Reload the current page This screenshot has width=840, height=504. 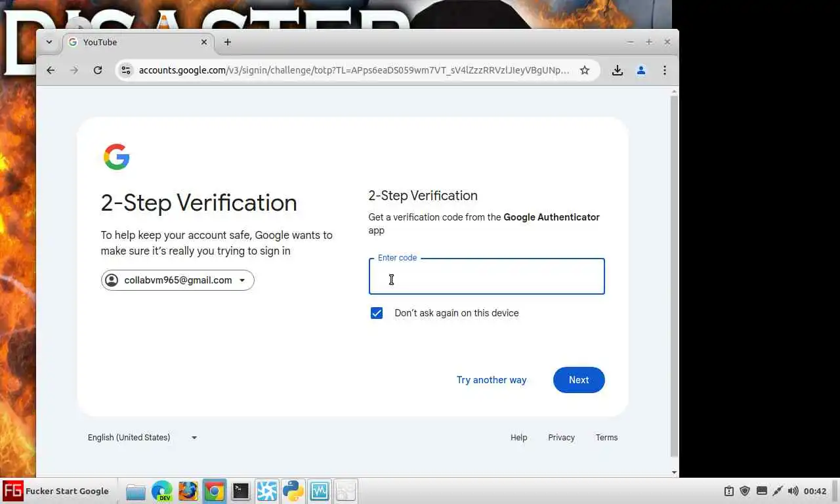coord(98,70)
